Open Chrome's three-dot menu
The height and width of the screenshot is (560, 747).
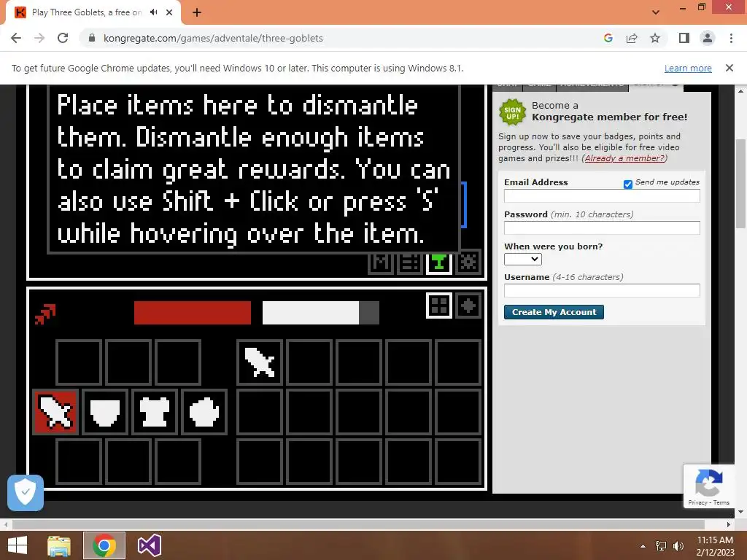tap(731, 38)
